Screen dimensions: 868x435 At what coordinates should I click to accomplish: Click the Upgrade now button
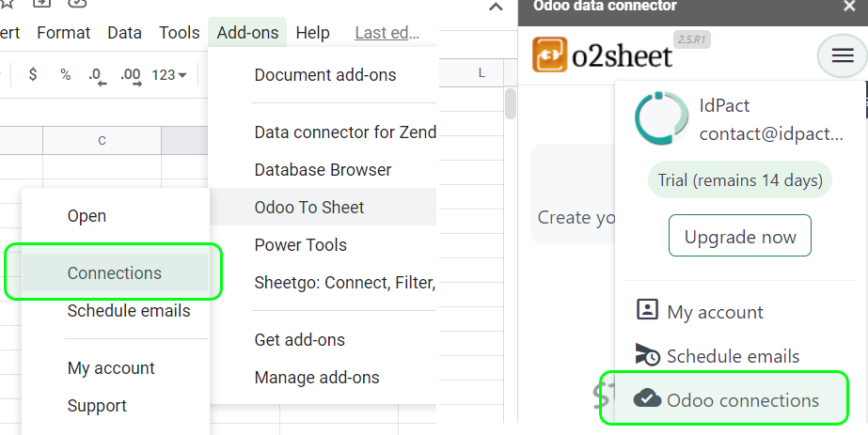point(740,237)
